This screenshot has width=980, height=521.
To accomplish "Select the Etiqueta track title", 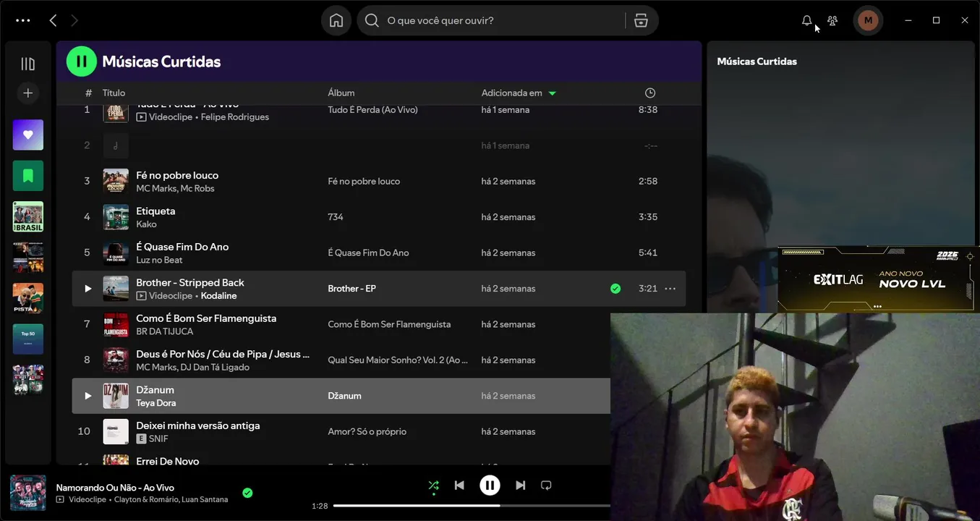I will click(155, 211).
